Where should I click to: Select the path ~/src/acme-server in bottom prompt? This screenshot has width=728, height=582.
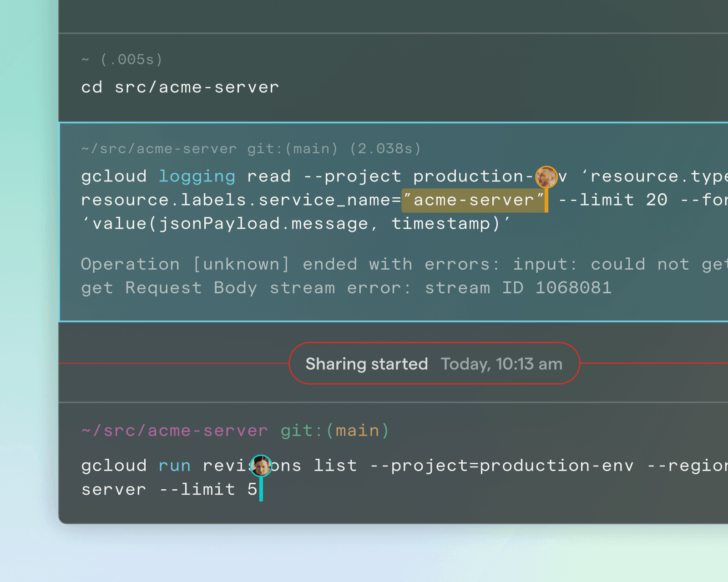(175, 430)
